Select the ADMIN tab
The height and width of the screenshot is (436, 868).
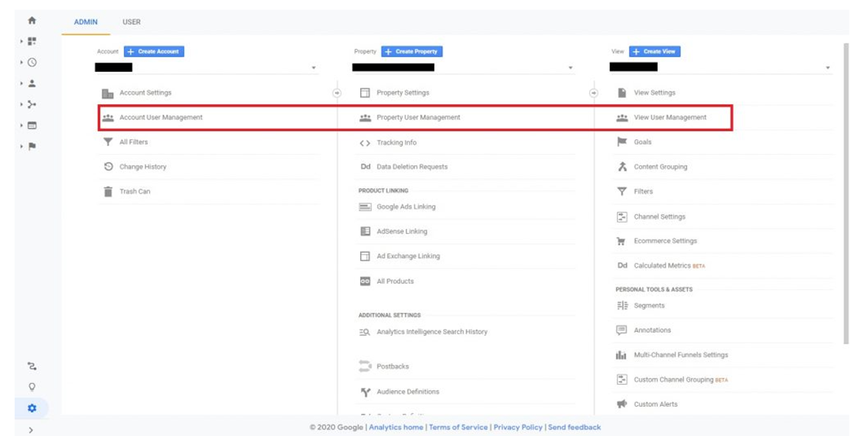(x=85, y=22)
